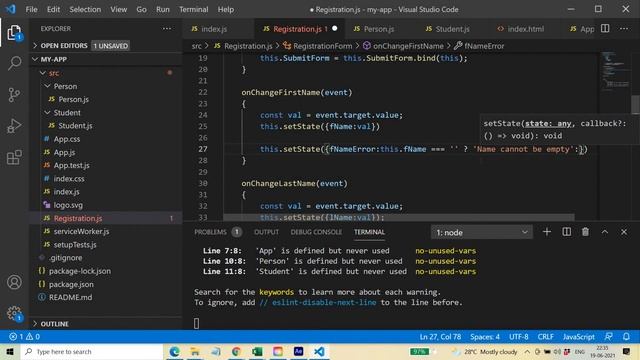Open After Effects from taskbar
The width and height of the screenshot is (640, 360).
pos(298,351)
